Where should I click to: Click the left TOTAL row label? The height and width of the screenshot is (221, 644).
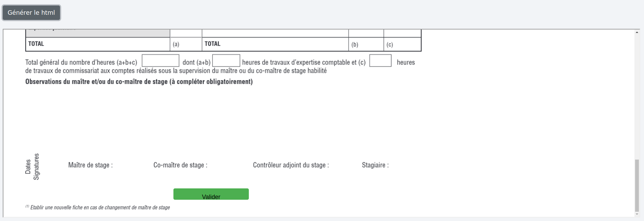(36, 44)
